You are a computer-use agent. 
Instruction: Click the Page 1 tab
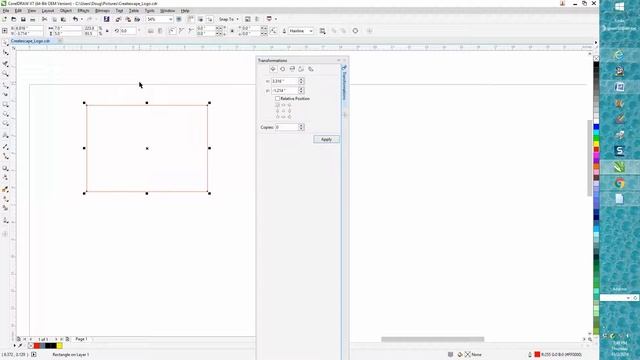81,339
